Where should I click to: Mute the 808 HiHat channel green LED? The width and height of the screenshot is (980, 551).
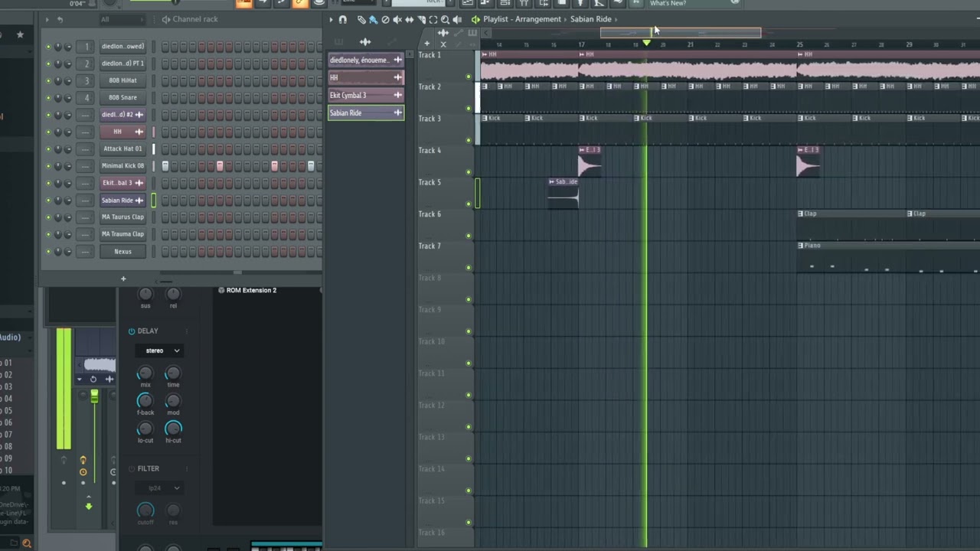pyautogui.click(x=48, y=80)
